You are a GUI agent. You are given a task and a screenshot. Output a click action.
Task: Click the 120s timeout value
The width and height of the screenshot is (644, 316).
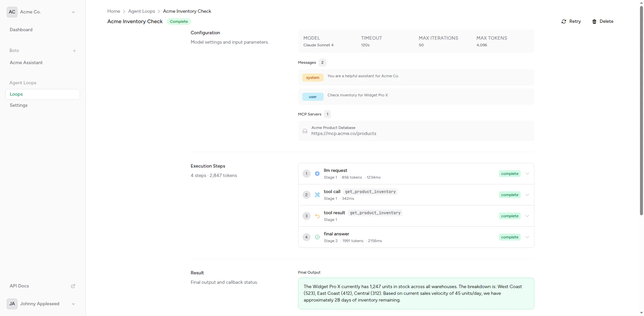pos(365,45)
